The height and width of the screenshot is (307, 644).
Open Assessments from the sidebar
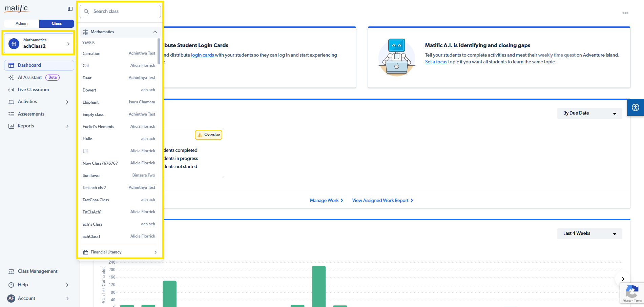[31, 114]
